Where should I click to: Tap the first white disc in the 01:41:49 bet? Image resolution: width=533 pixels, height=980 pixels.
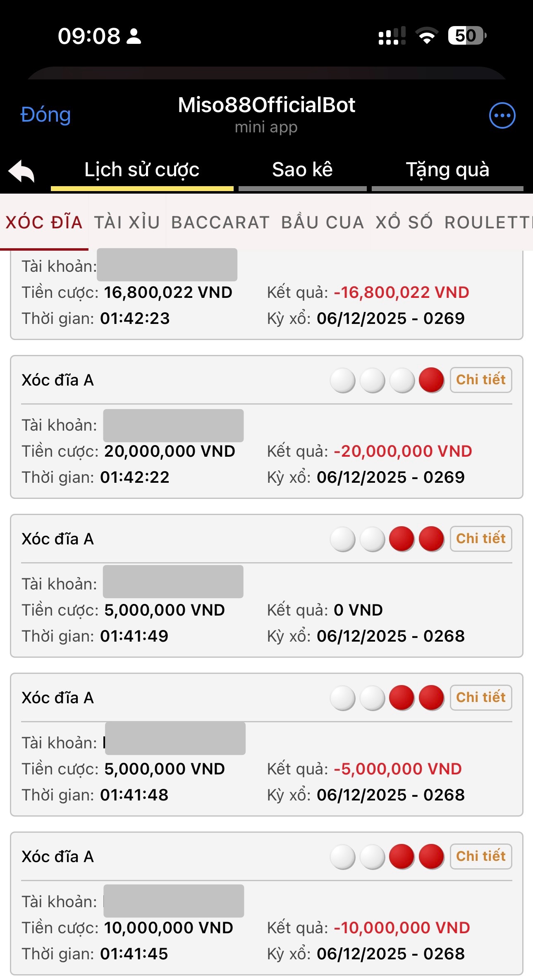pos(343,539)
